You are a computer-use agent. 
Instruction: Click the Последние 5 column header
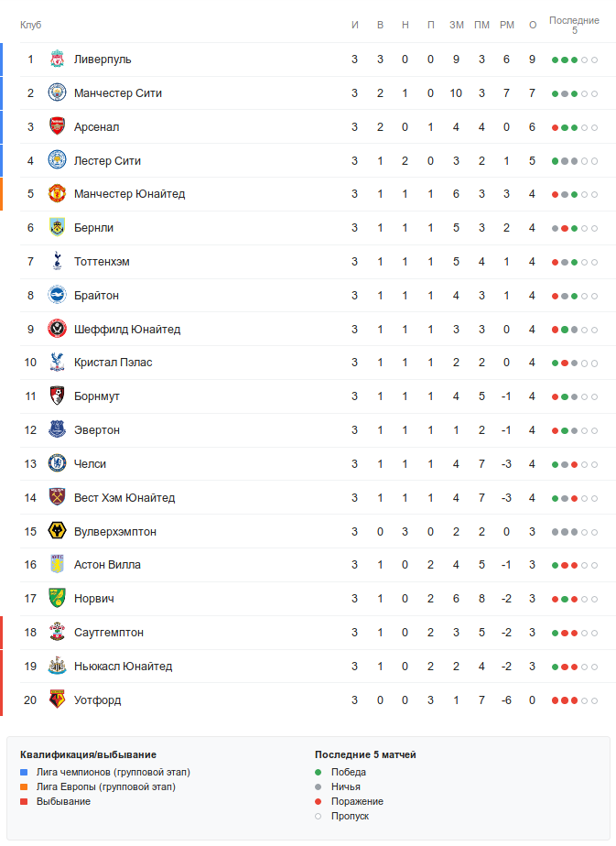pos(574,25)
